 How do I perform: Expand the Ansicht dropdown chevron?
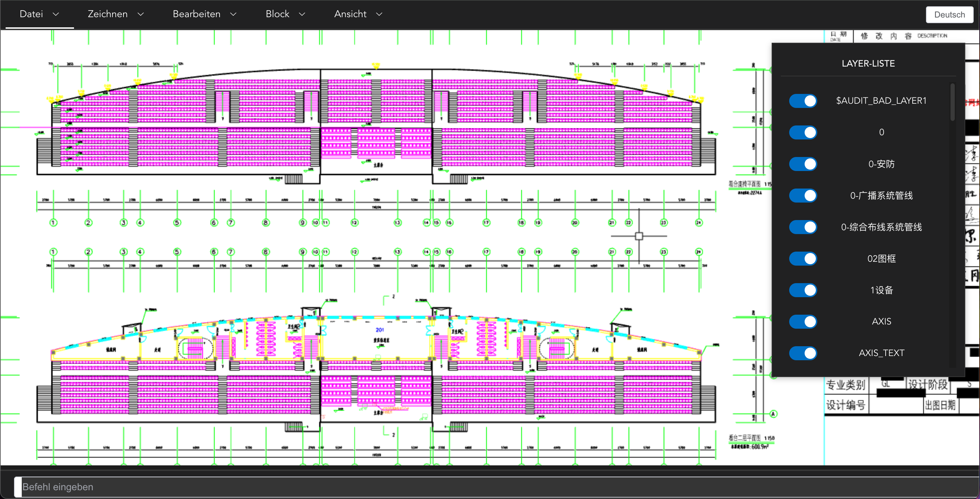point(379,14)
